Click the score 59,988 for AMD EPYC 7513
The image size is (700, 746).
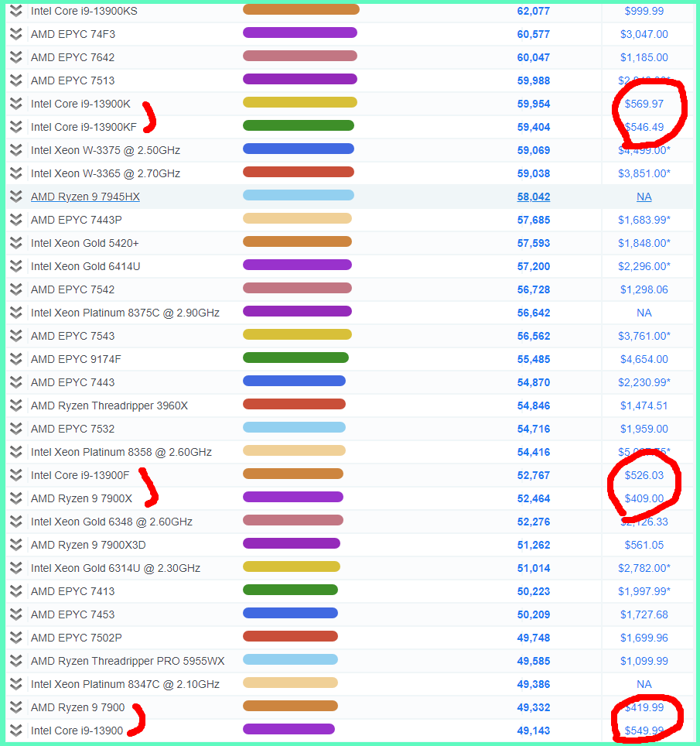(534, 80)
